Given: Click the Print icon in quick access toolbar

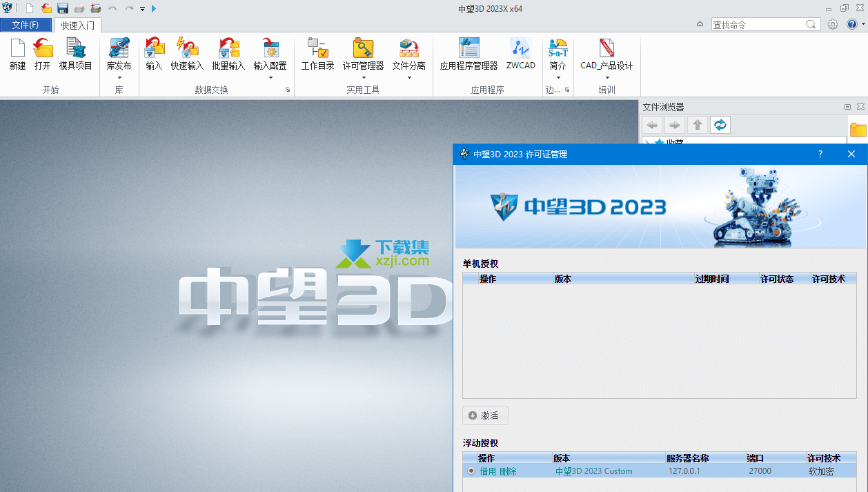Looking at the screenshot, I should (79, 8).
